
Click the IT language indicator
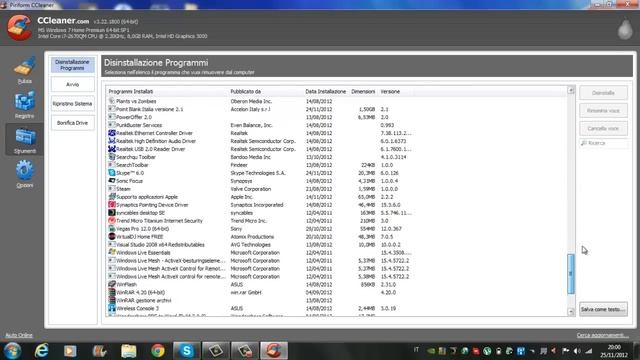tap(416, 349)
